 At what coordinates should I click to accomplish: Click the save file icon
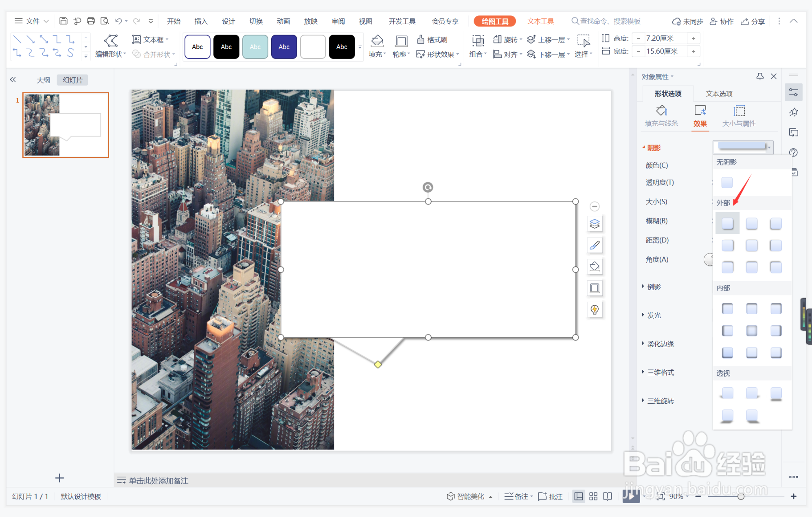(63, 21)
